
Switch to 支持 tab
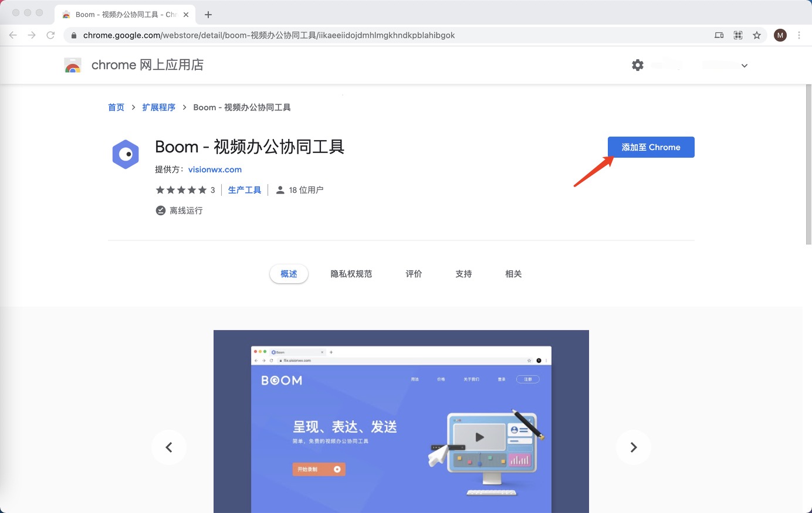click(x=463, y=274)
